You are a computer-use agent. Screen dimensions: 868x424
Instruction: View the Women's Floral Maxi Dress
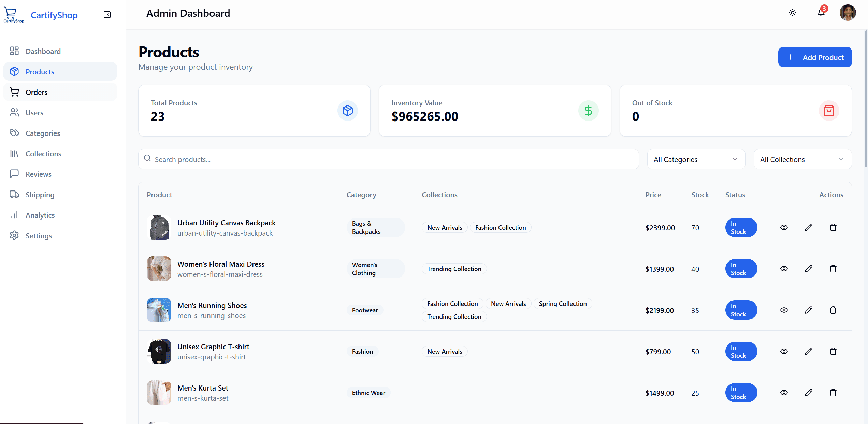click(784, 269)
